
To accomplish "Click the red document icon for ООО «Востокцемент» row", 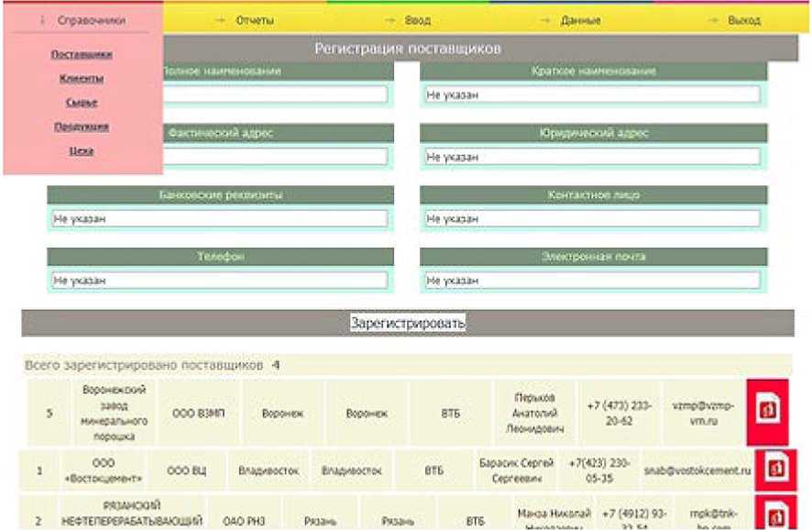I will pos(775,469).
